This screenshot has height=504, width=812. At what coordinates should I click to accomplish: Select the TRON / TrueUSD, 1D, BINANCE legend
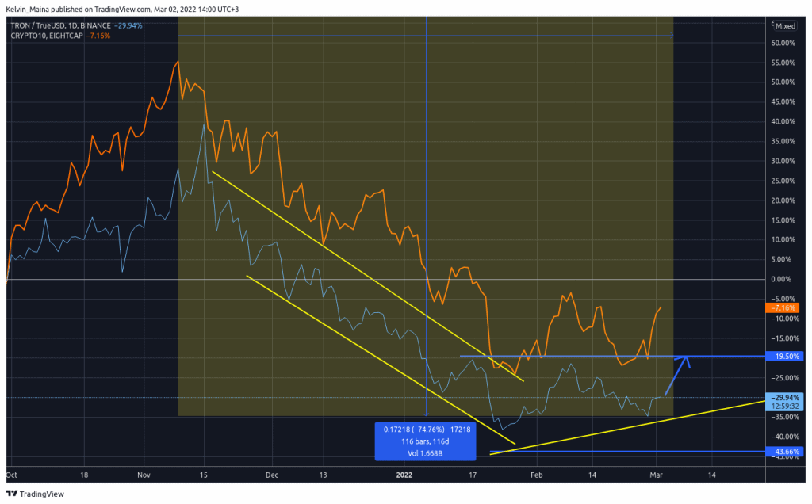coord(60,25)
